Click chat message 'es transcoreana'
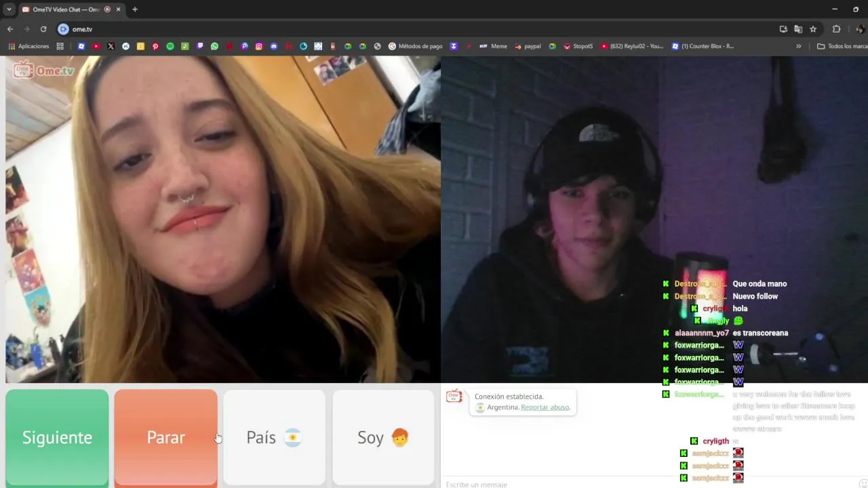Viewport: 868px width, 488px height. 760,333
